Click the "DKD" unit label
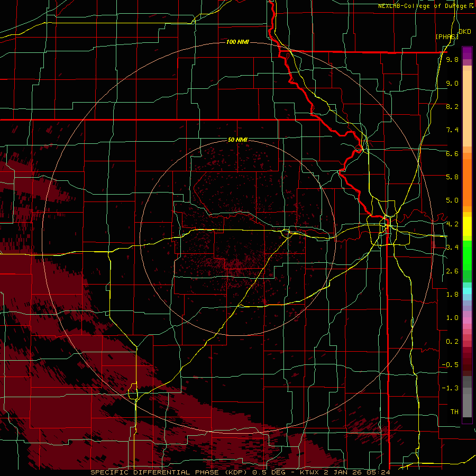Image resolution: width=476 pixels, height=476 pixels. (465, 32)
